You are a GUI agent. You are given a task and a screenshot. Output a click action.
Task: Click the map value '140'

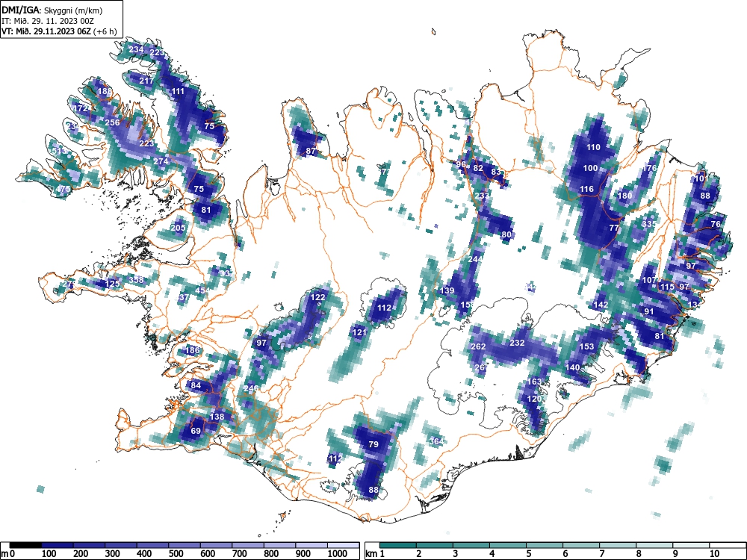[x=573, y=367]
